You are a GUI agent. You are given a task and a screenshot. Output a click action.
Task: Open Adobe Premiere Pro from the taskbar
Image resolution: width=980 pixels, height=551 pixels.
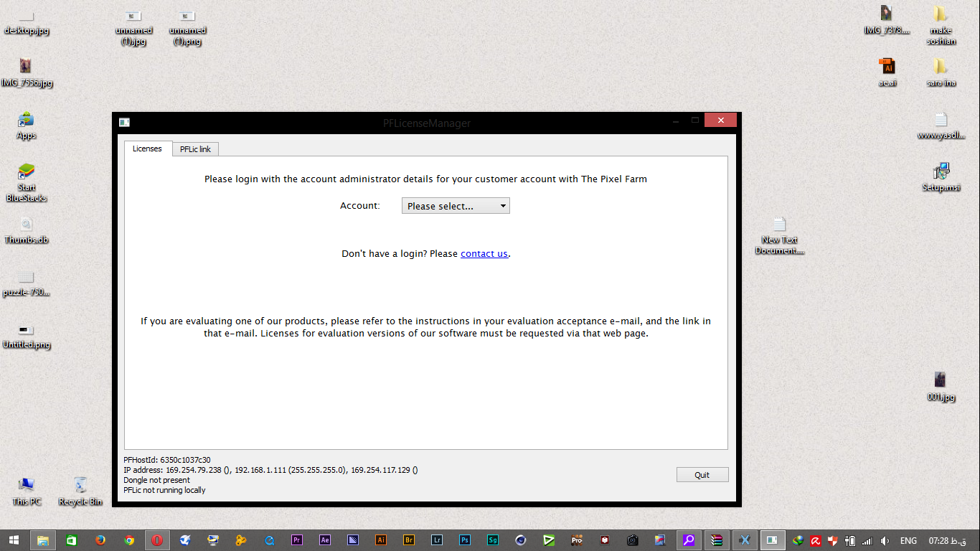[x=297, y=540]
